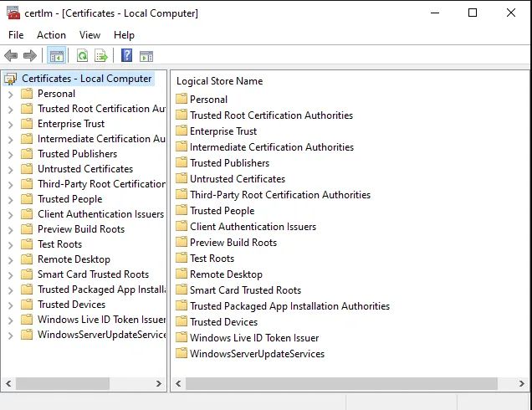The width and height of the screenshot is (532, 410).
Task: Expand Third-Party Root Certification tree node
Action: click(x=11, y=185)
